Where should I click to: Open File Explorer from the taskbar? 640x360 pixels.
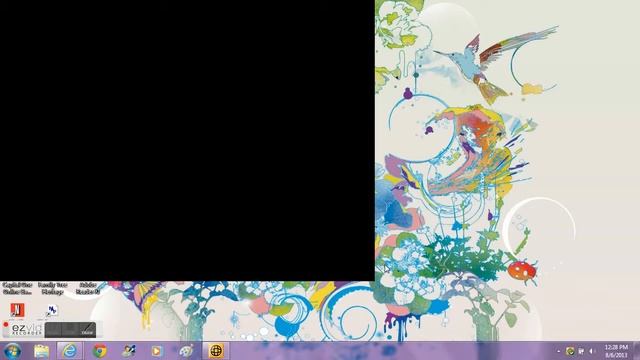click(41, 351)
